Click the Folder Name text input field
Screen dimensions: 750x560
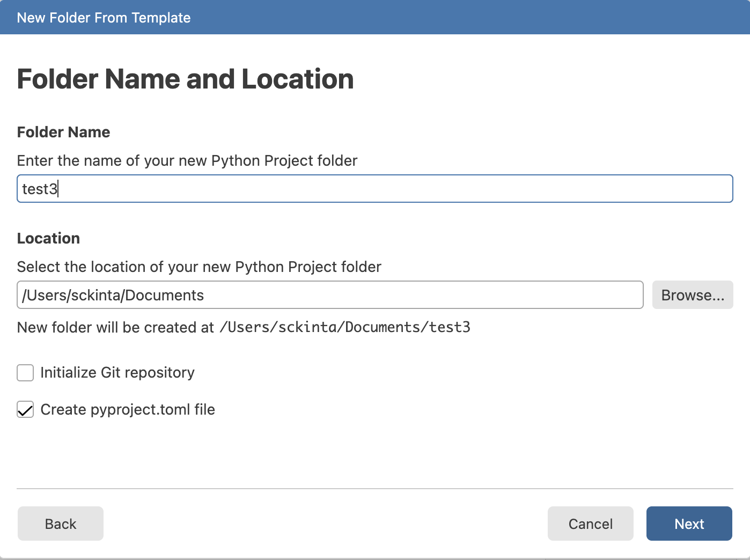coord(374,189)
